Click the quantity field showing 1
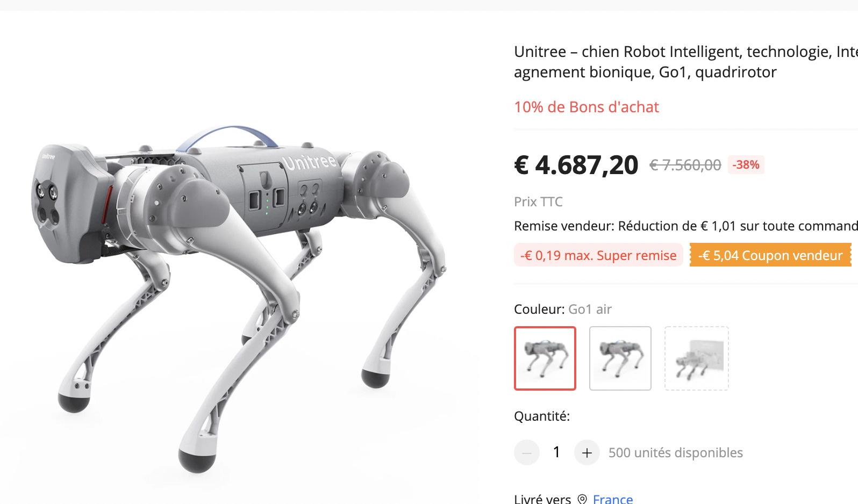 (x=557, y=452)
